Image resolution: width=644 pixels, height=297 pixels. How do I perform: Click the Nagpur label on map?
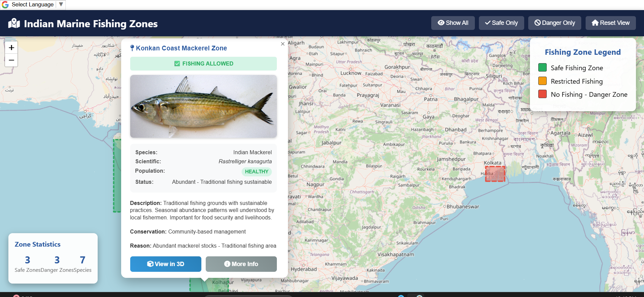click(315, 184)
